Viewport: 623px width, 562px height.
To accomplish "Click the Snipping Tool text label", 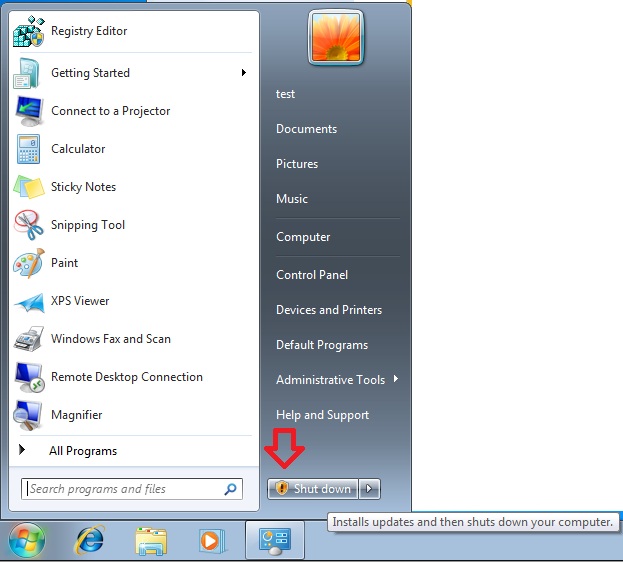I will pos(88,225).
